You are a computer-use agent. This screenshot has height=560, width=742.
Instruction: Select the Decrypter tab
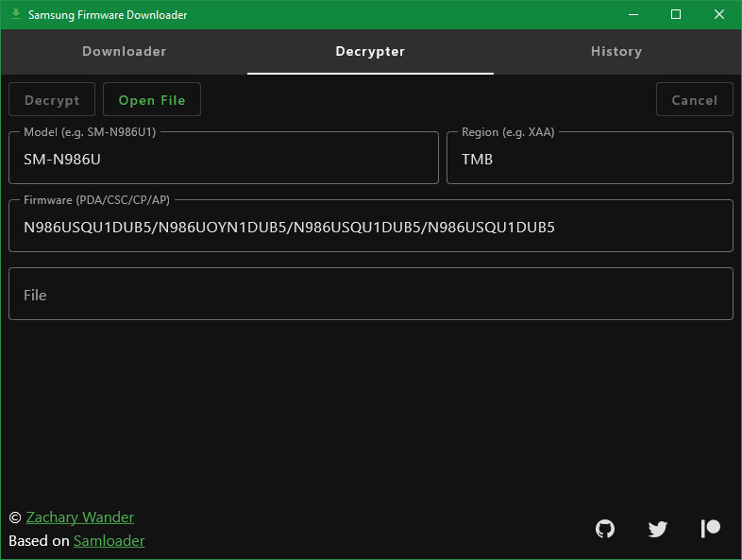coord(370,52)
